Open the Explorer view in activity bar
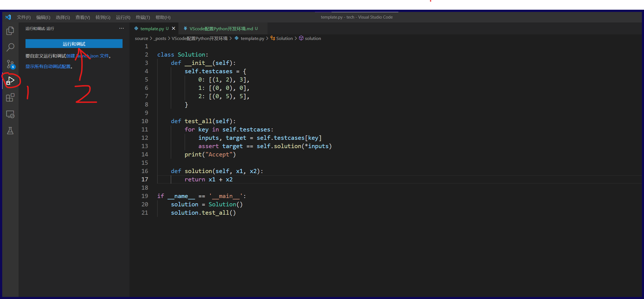The image size is (644, 299). pyautogui.click(x=10, y=31)
